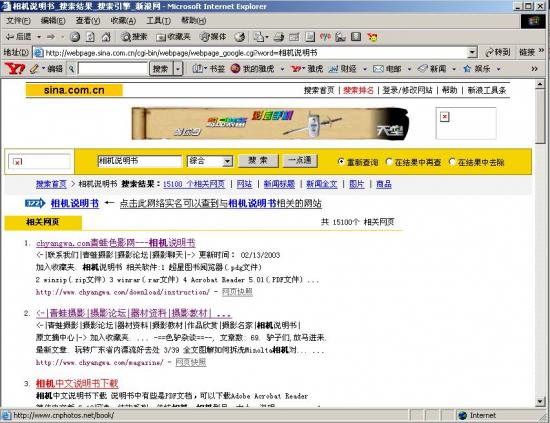The image size is (550, 423).
Task: Expand the 新闻 dropdown arrow
Action: point(454,69)
